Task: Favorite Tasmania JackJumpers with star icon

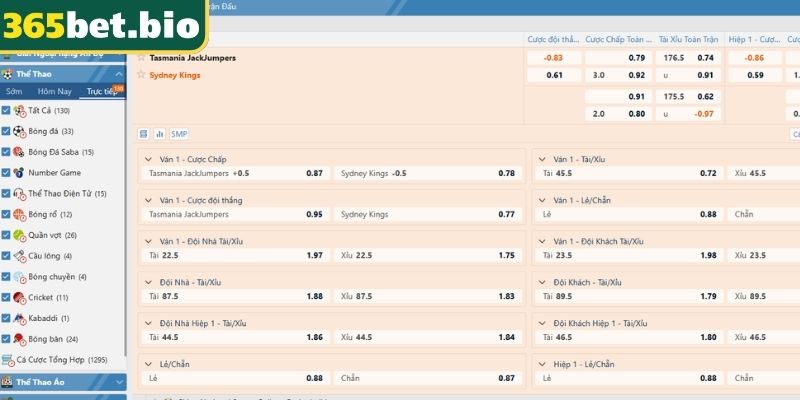Action: pos(141,58)
